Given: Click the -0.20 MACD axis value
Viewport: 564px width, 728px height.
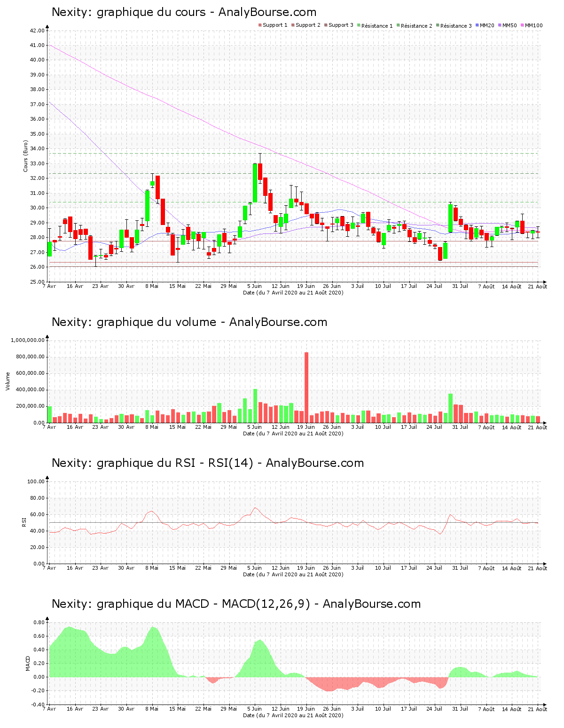Looking at the screenshot, I should click(x=38, y=690).
